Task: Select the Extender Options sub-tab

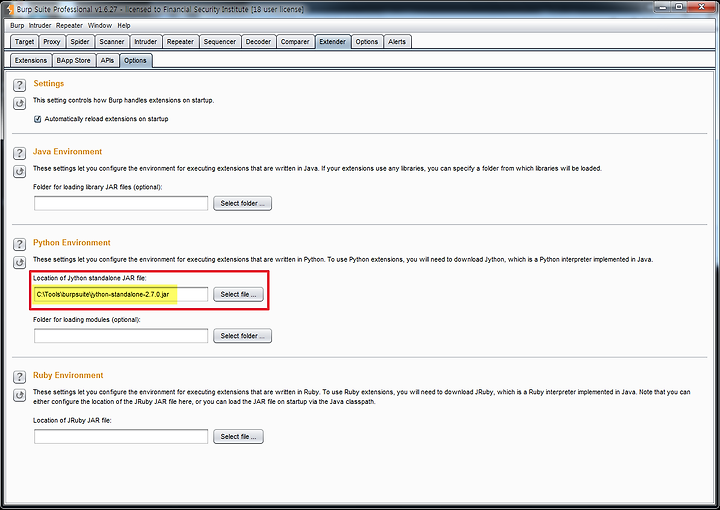Action: pyautogui.click(x=135, y=60)
